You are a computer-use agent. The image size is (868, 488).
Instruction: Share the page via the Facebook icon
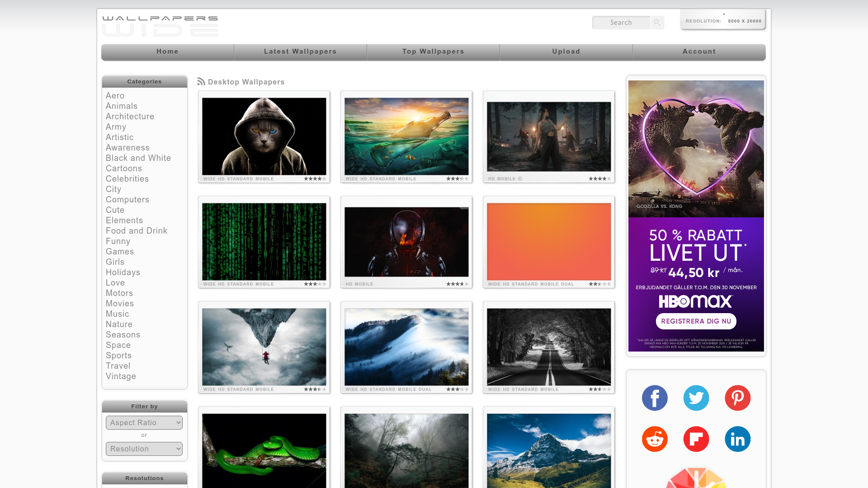(655, 398)
